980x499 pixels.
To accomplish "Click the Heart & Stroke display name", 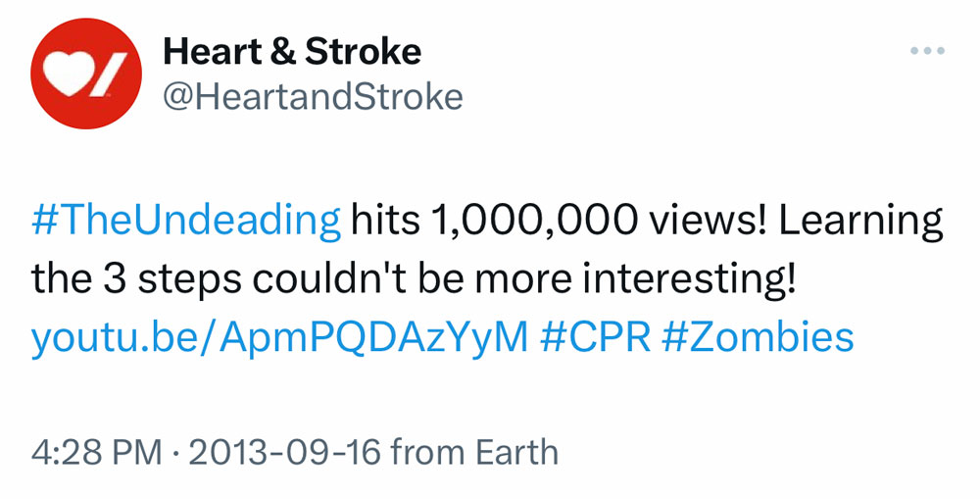I will pos(292,51).
